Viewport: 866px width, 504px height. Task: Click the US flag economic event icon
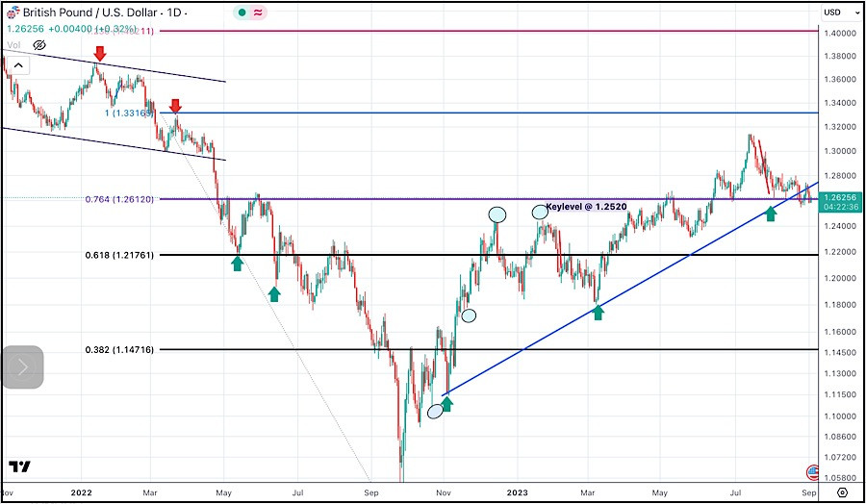tap(812, 472)
